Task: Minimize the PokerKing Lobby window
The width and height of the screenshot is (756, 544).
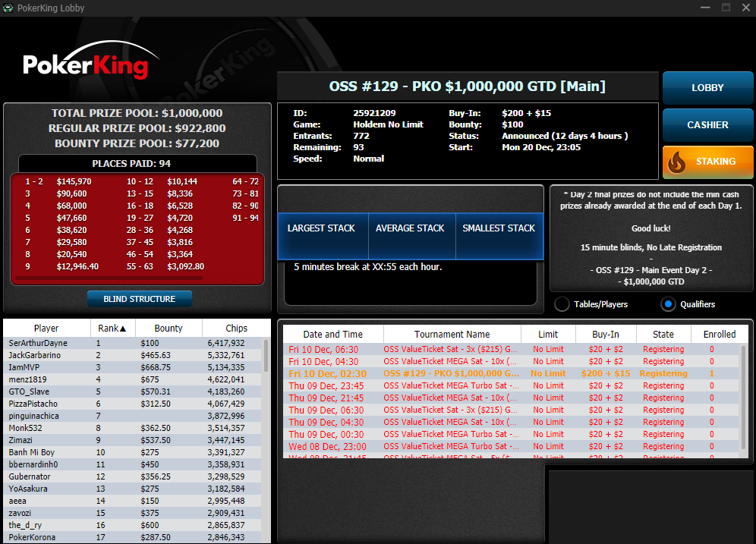Action: (704, 8)
